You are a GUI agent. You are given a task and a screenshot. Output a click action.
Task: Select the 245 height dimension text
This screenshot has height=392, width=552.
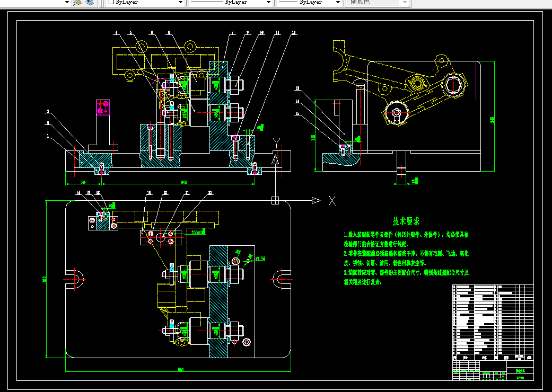492,120
